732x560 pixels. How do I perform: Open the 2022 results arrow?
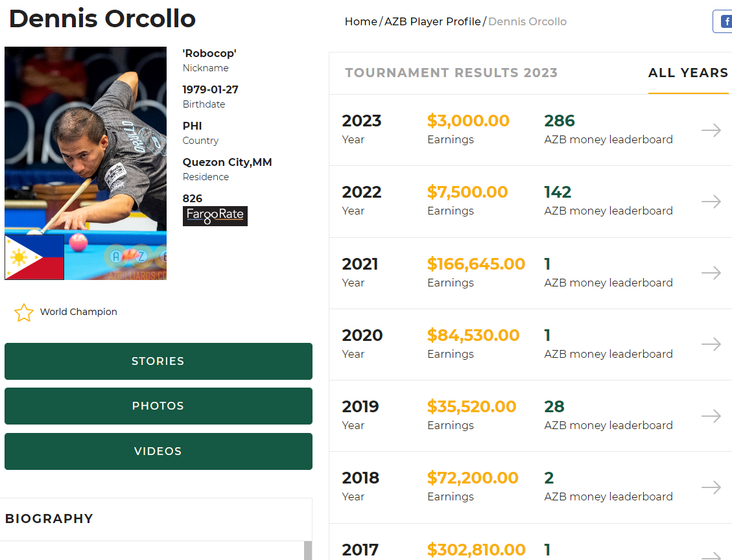(711, 202)
